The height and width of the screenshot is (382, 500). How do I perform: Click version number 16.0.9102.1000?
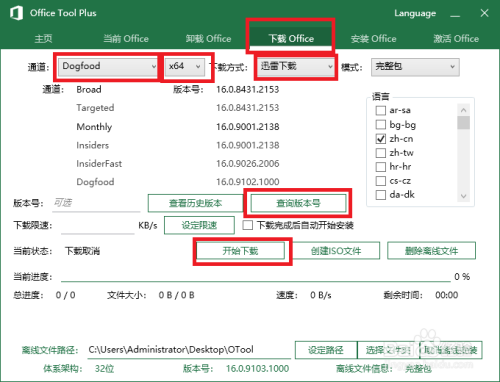247,182
